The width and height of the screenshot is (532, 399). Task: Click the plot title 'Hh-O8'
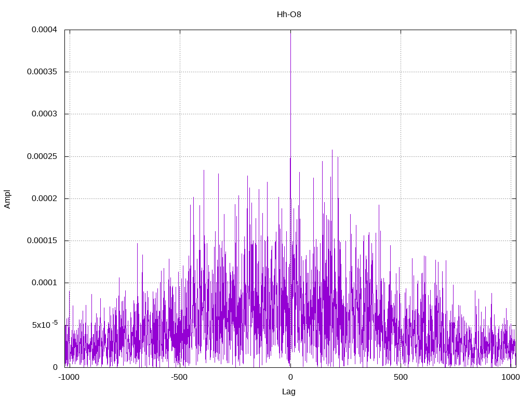[289, 15]
